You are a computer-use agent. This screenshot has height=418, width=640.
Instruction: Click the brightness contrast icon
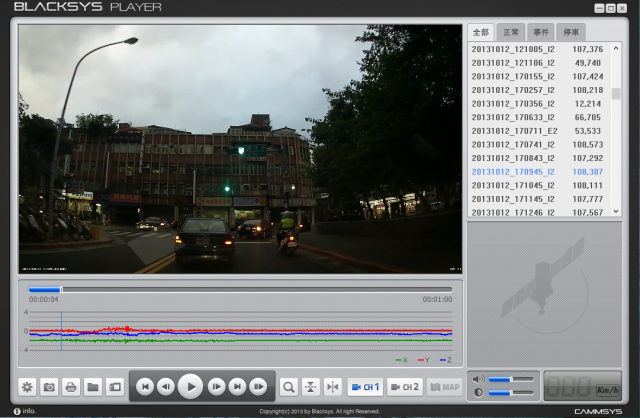pos(478,393)
